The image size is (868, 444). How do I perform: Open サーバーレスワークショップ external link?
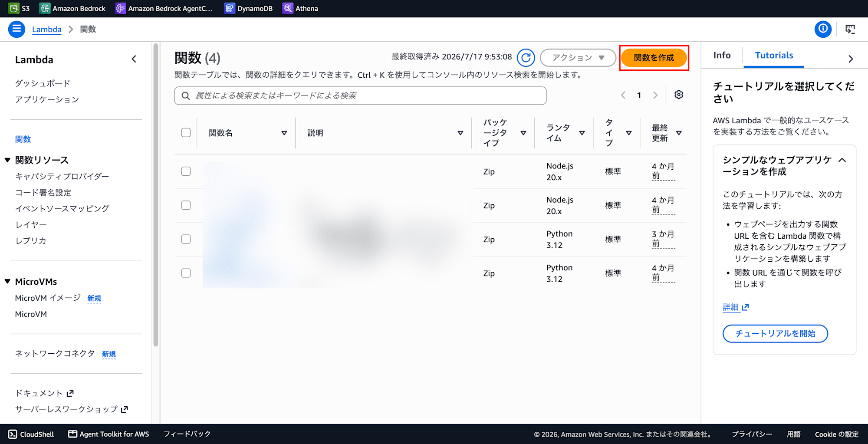pyautogui.click(x=72, y=409)
